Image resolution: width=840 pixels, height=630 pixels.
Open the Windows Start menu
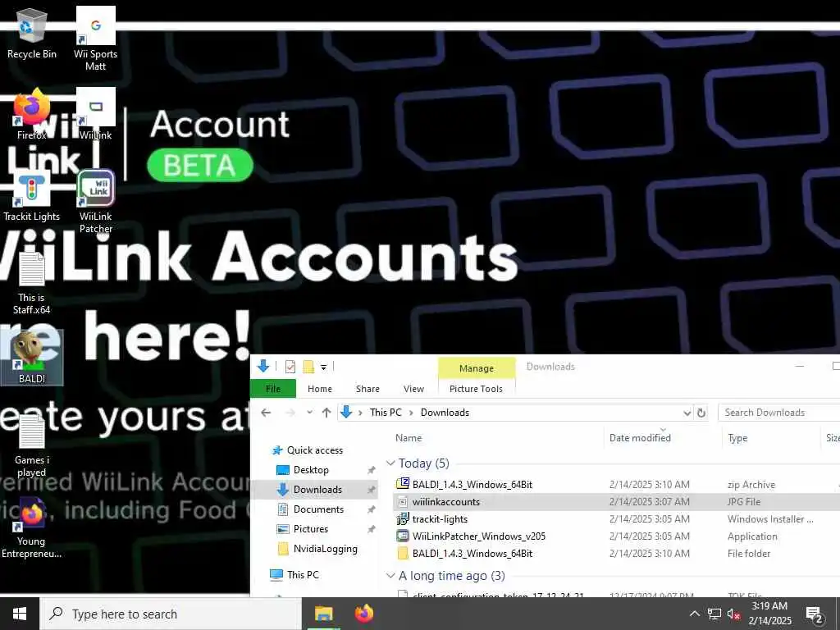coord(20,614)
